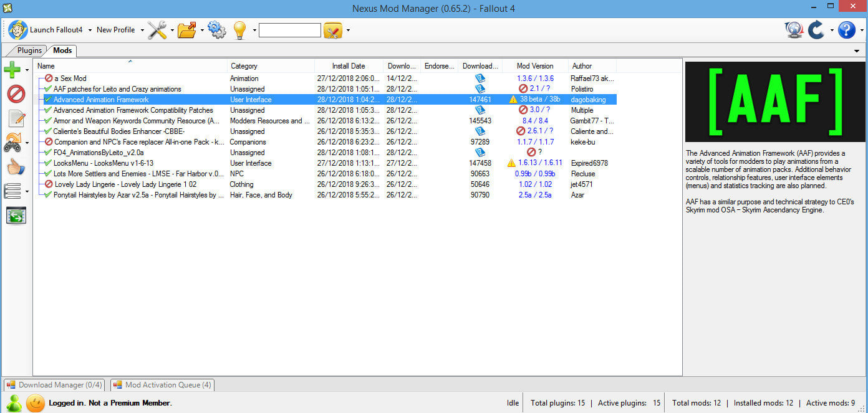Sort by Name column header
This screenshot has width=868, height=413.
pyautogui.click(x=130, y=66)
